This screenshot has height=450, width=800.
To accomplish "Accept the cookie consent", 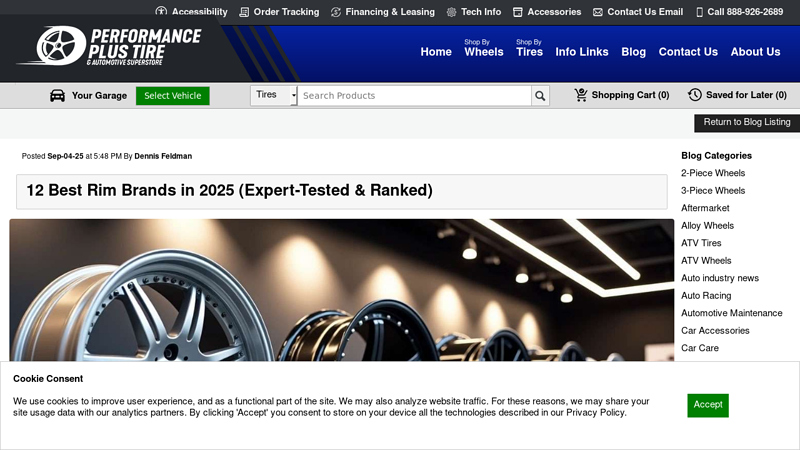I will (x=708, y=405).
